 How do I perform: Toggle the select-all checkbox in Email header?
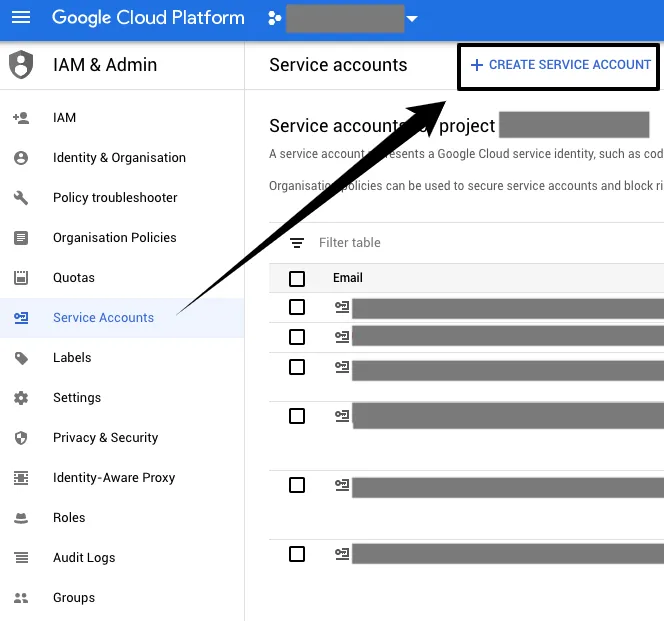pyautogui.click(x=297, y=278)
